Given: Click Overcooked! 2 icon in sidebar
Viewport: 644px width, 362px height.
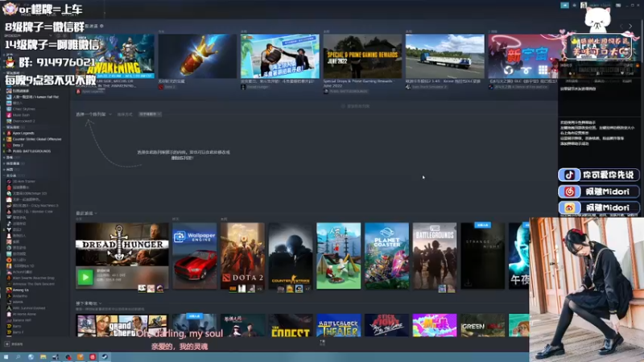Looking at the screenshot, I should 9,121.
